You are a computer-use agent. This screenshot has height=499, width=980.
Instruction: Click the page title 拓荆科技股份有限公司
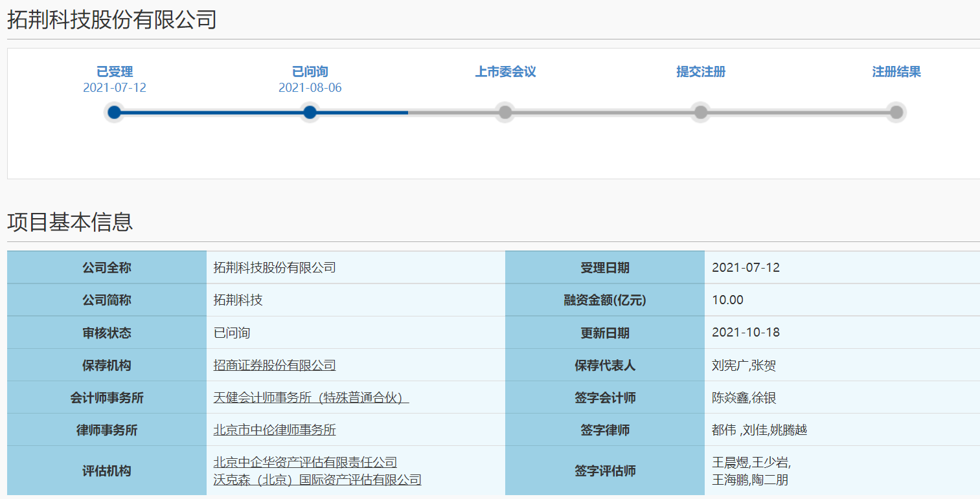click(x=111, y=20)
